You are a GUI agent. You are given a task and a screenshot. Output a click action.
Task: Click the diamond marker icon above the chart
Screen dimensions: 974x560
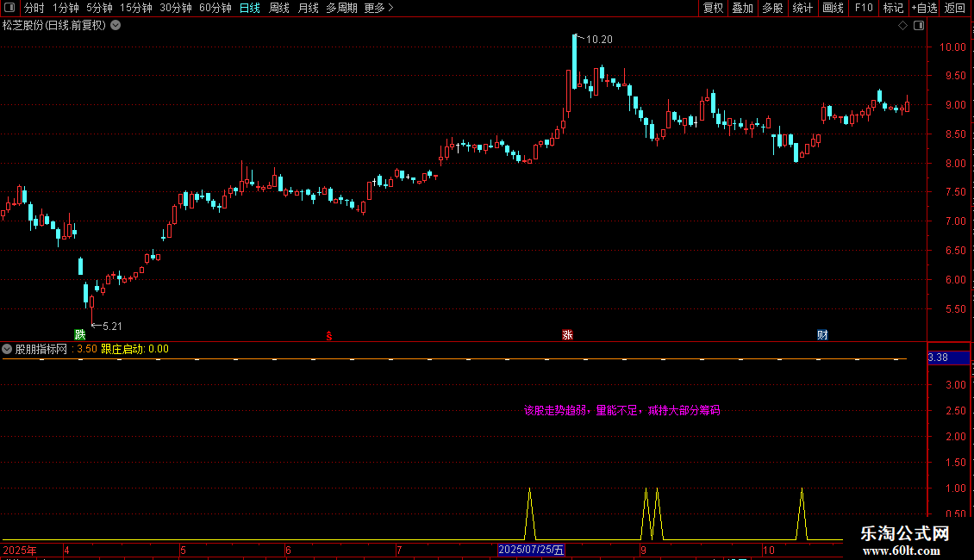pos(902,26)
